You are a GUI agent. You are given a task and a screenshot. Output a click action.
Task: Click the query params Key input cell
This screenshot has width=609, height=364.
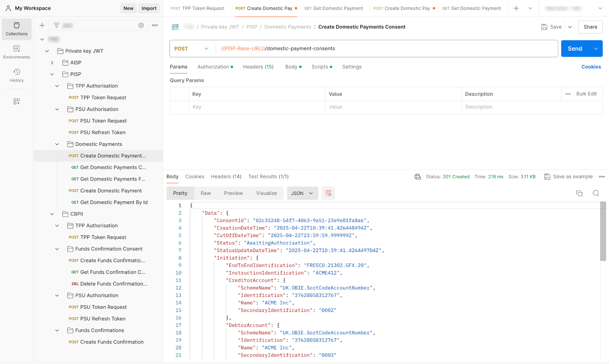click(x=257, y=107)
